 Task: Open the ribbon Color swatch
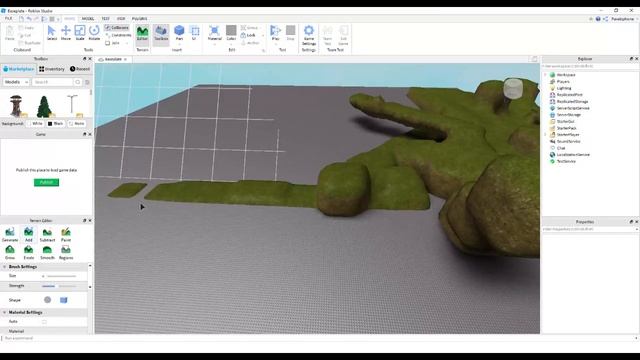231,30
